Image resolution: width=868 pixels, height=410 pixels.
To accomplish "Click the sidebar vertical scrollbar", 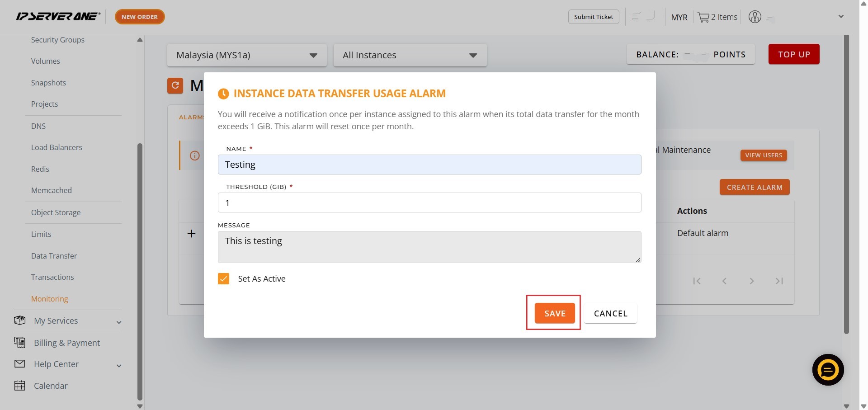I will click(140, 271).
